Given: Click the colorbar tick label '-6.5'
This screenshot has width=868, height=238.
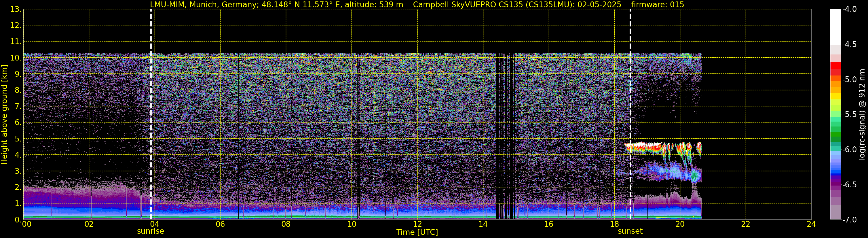Looking at the screenshot, I should point(849,185).
